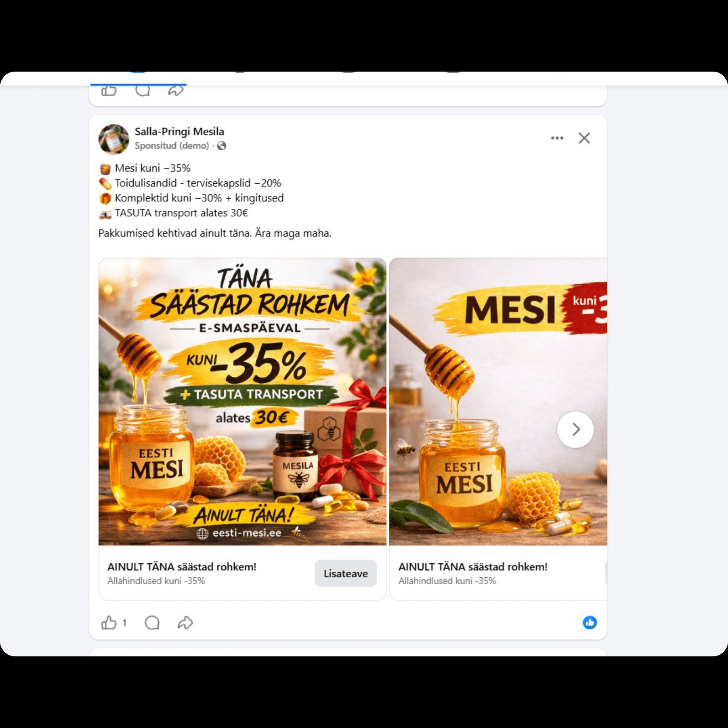The height and width of the screenshot is (728, 728).
Task: Like the Salla-Pringi Mesila post
Action: click(x=109, y=622)
